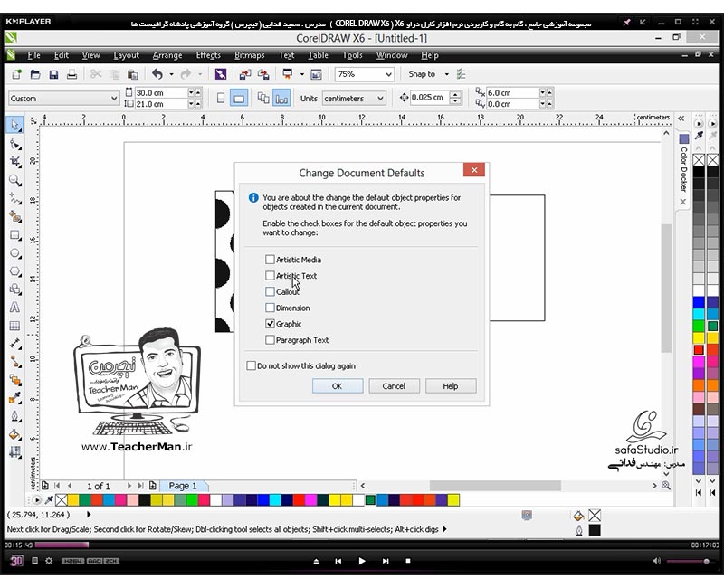This screenshot has height=588, width=724.
Task: Open the Custom page size dropdown
Action: pos(114,99)
